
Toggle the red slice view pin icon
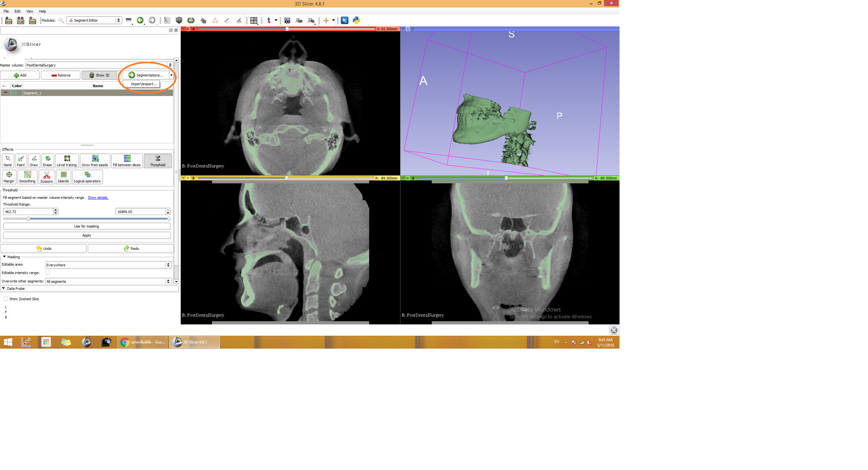pos(184,29)
